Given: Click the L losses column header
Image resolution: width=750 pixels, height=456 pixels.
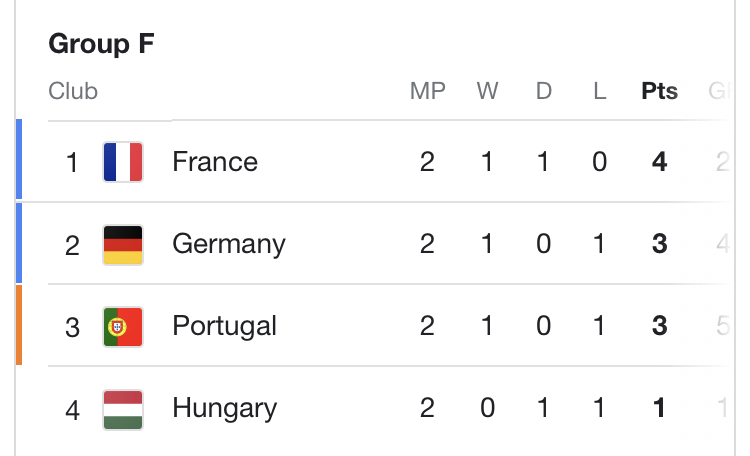Looking at the screenshot, I should tap(599, 91).
